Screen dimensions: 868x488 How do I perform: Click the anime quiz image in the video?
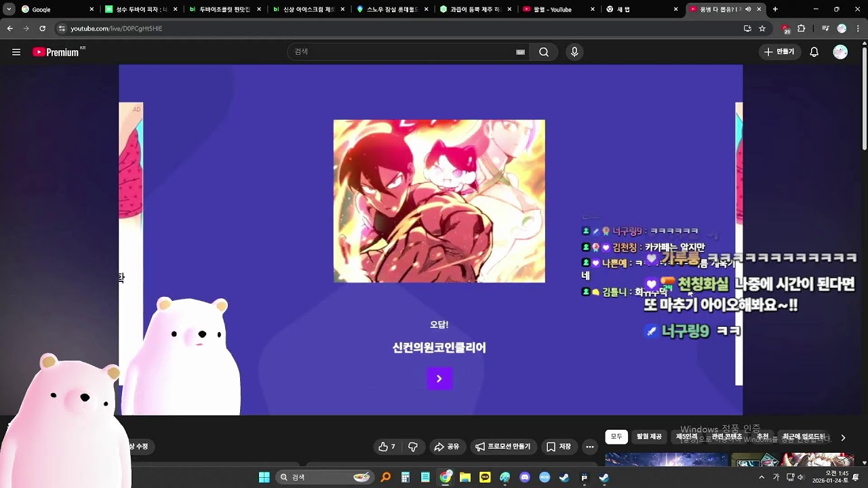[439, 201]
